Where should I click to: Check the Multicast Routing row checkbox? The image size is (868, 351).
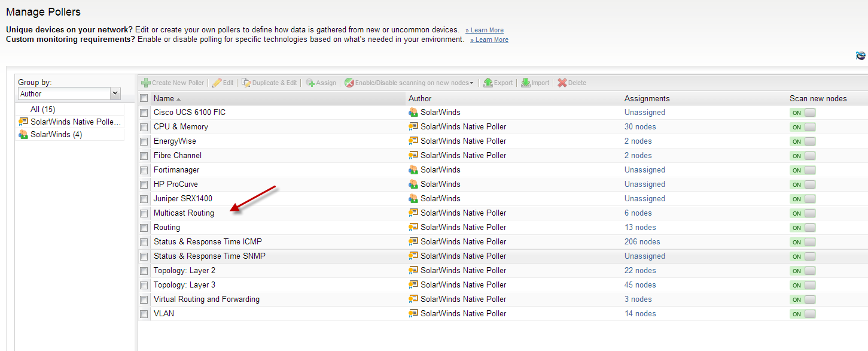point(144,213)
